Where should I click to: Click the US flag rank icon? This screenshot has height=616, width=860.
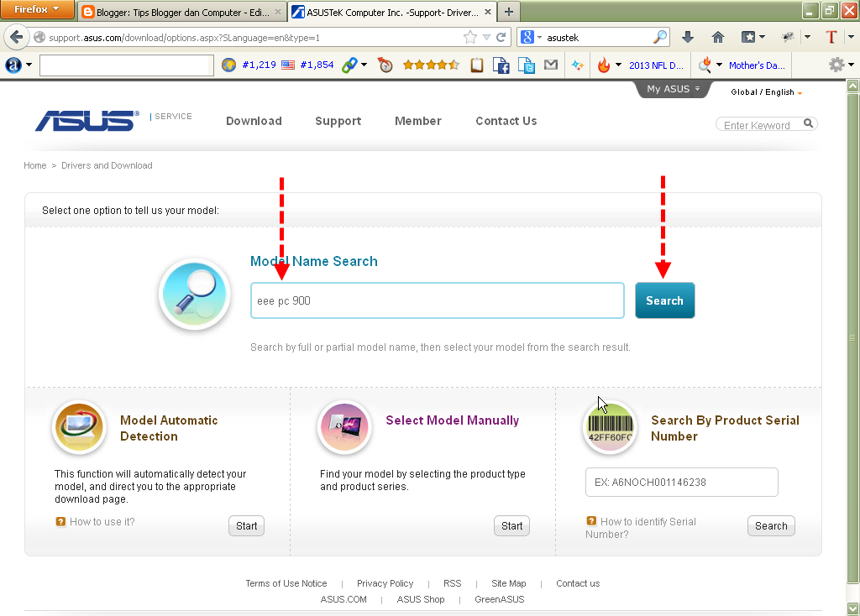[288, 65]
